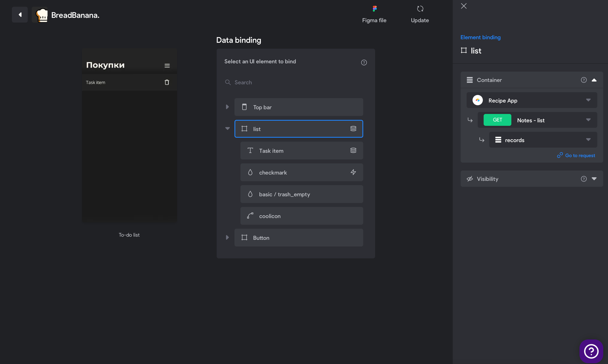Screen dimensions: 608x364
Task: Open the purple help chat button
Action: (591, 351)
